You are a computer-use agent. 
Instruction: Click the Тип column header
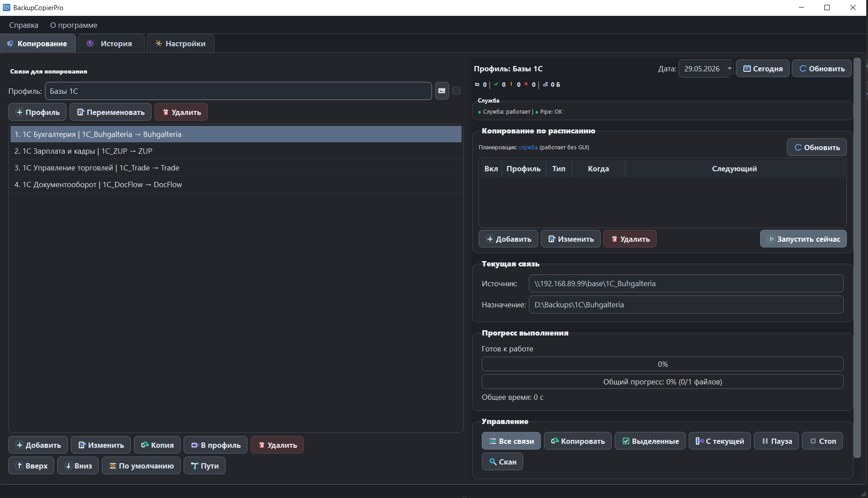click(559, 169)
